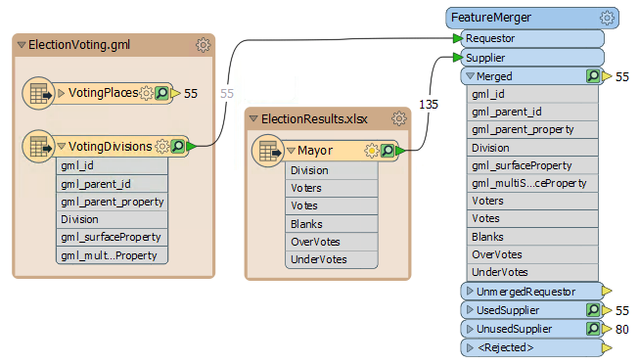Collapse the Merged port attributes
Screen dimensions: 639x364
471,75
